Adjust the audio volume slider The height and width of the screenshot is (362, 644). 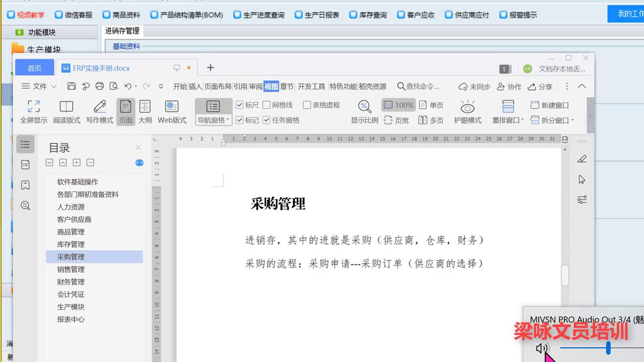point(608,347)
